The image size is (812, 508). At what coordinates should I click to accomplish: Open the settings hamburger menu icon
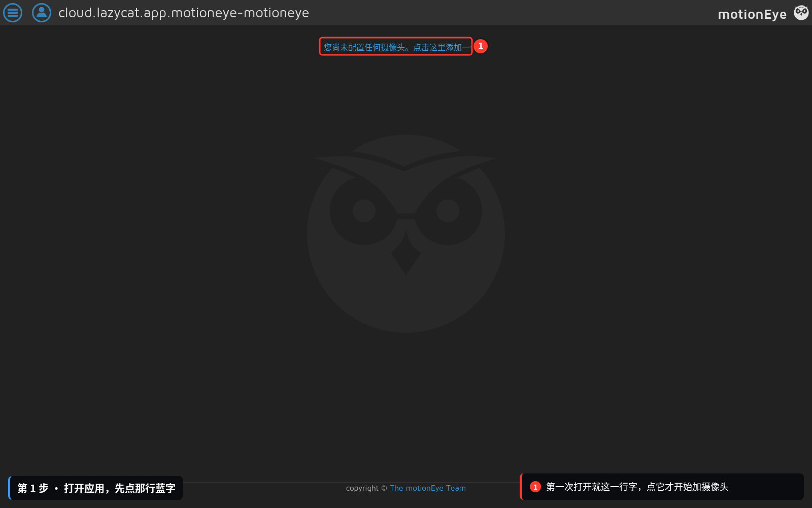coord(13,13)
